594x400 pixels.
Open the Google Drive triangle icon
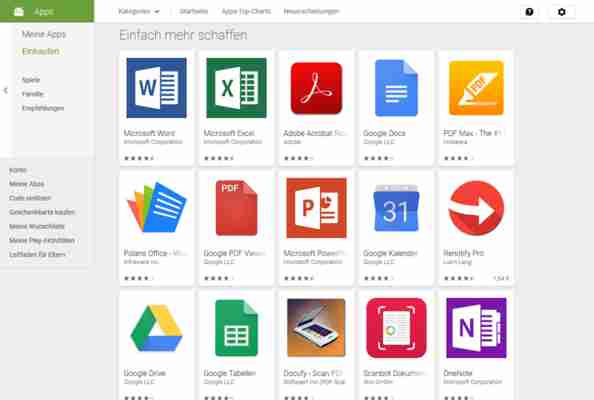pyautogui.click(x=156, y=328)
